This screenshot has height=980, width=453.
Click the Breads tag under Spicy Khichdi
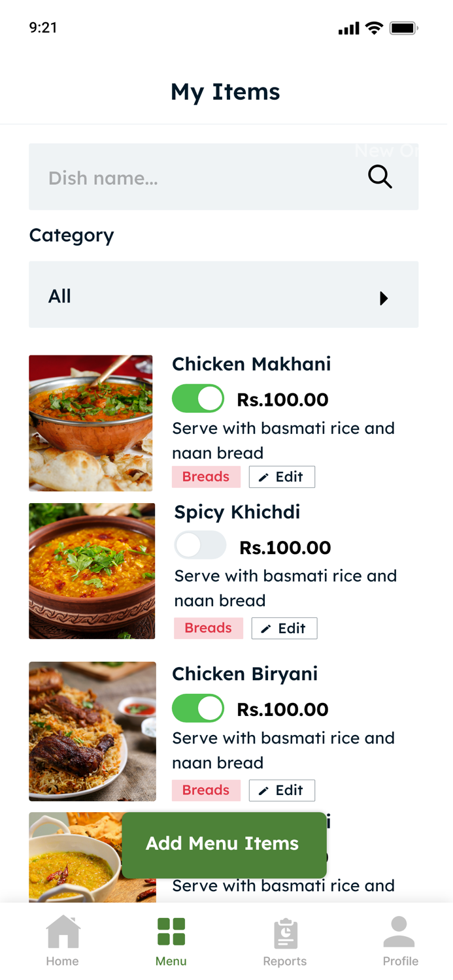pyautogui.click(x=208, y=628)
